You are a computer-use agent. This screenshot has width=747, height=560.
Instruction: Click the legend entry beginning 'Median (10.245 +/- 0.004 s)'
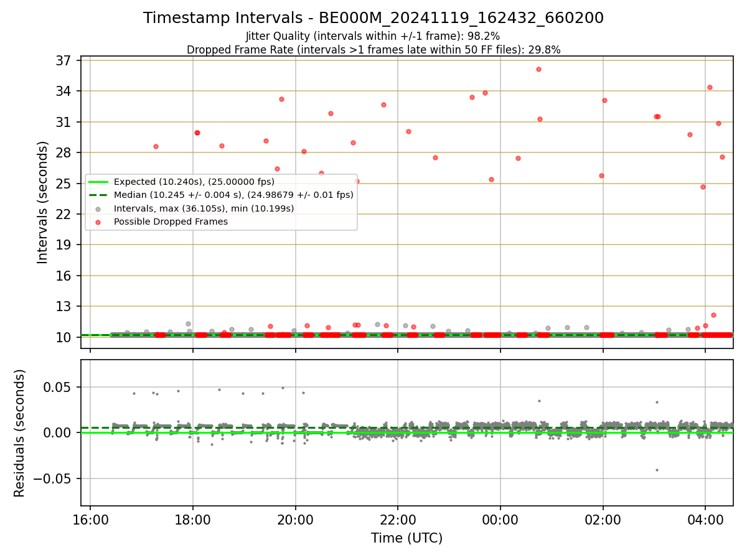(233, 195)
